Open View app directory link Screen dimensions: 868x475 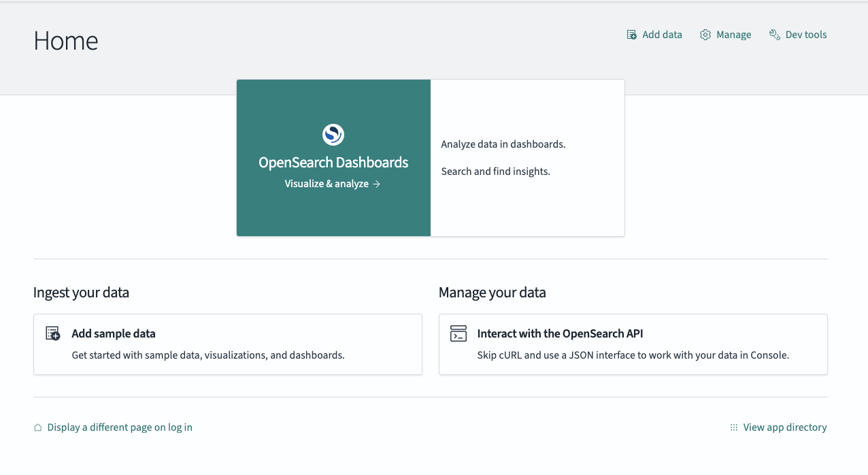click(x=778, y=427)
